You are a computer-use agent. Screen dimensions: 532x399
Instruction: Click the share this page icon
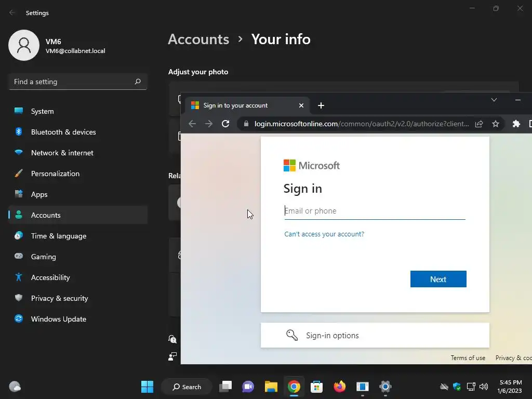(x=478, y=124)
